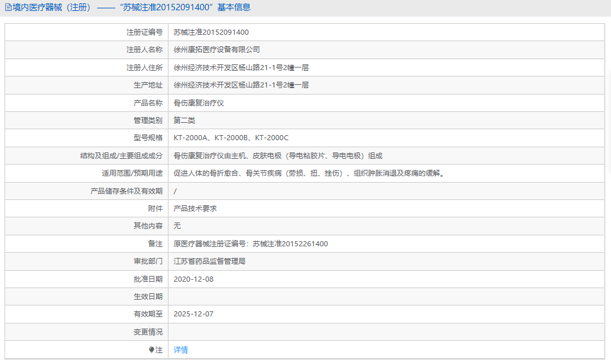Open the 详情 link
The width and height of the screenshot is (611, 364).
(181, 350)
